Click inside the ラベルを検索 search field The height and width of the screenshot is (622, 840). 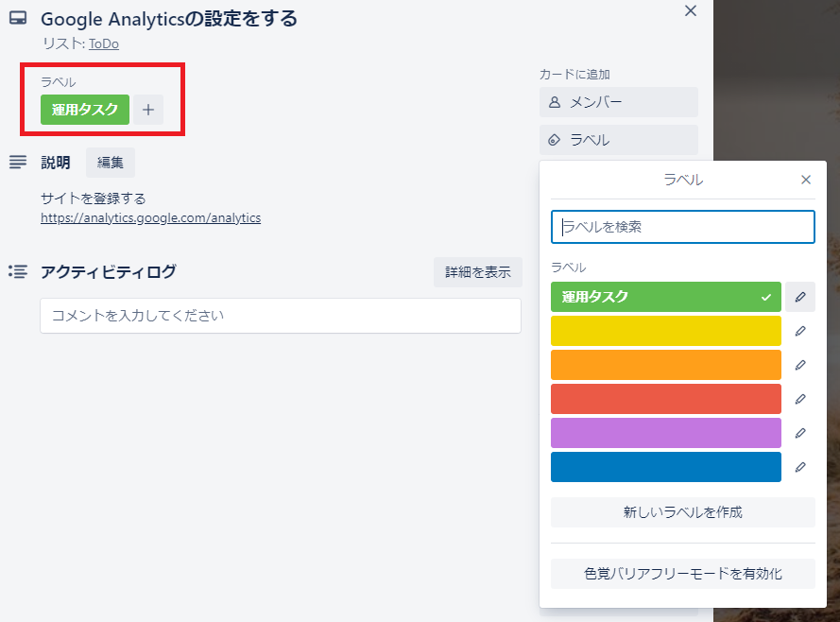(x=682, y=227)
